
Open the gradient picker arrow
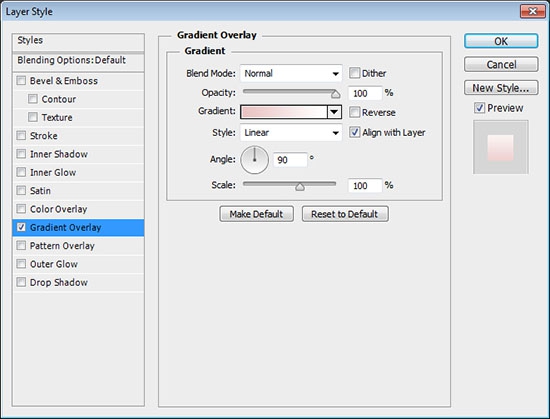coord(334,112)
